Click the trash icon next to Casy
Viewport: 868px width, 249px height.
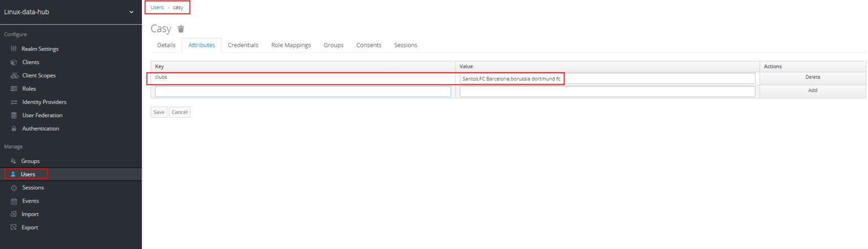tap(181, 29)
